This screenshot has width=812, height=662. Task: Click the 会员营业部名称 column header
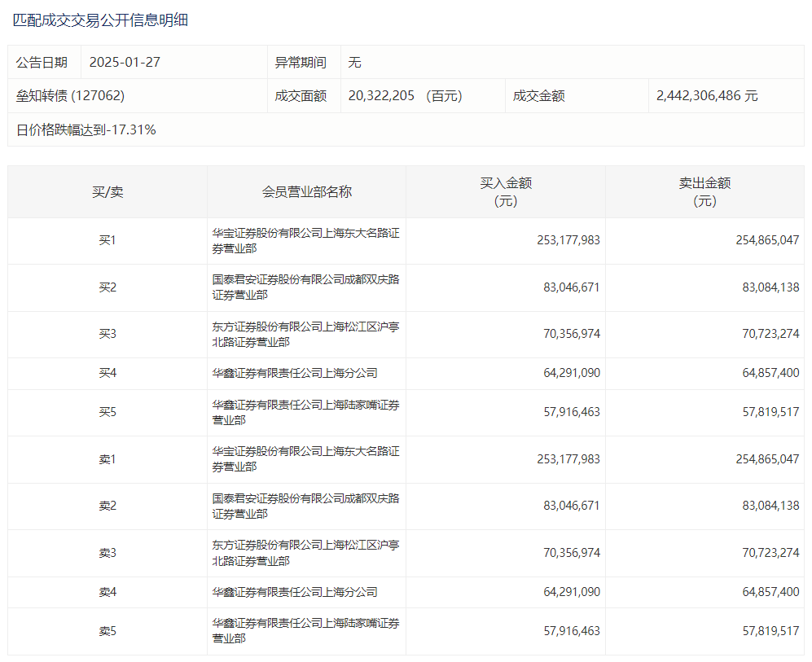click(x=306, y=192)
